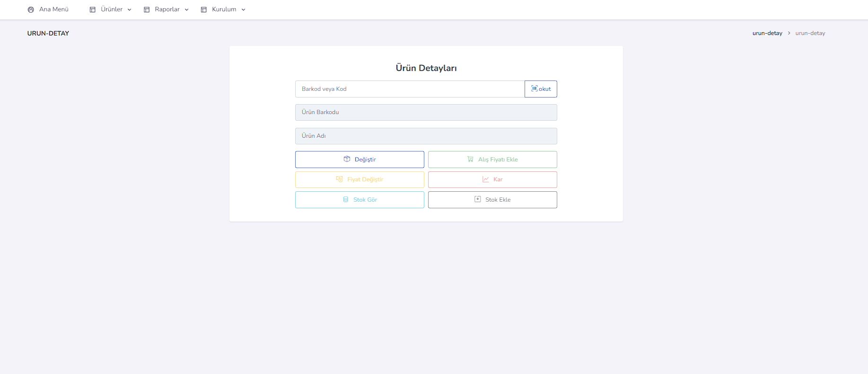Click the shopping cart icon for Alış Fiyatı Ekle

click(x=470, y=159)
